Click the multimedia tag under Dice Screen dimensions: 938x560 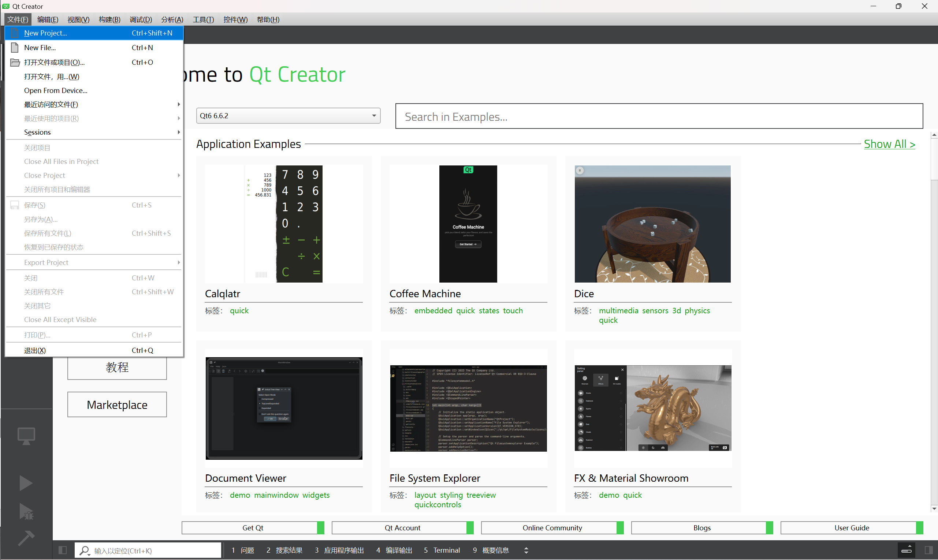(618, 311)
